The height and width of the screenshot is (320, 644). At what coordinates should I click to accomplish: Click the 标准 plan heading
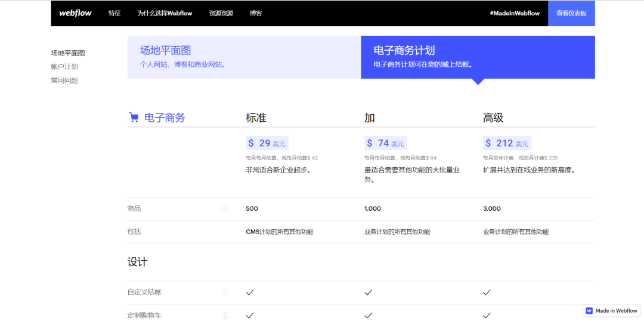click(x=256, y=118)
